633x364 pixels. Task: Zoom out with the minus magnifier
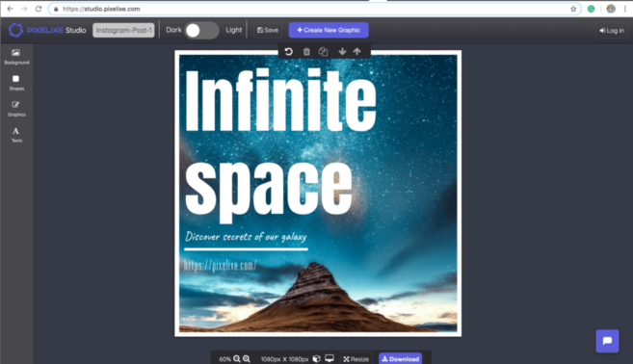237,359
